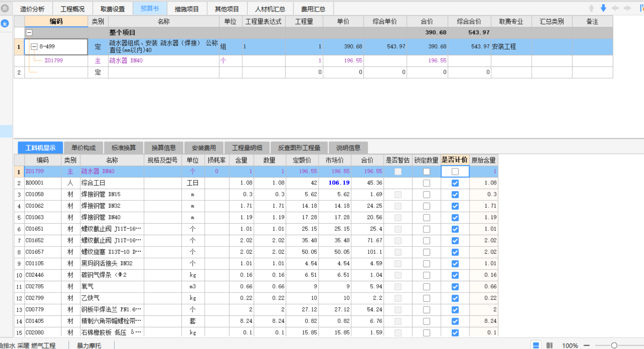Uncheck 是否计价 for 氧气 row
The image size is (644, 349).
[455, 287]
